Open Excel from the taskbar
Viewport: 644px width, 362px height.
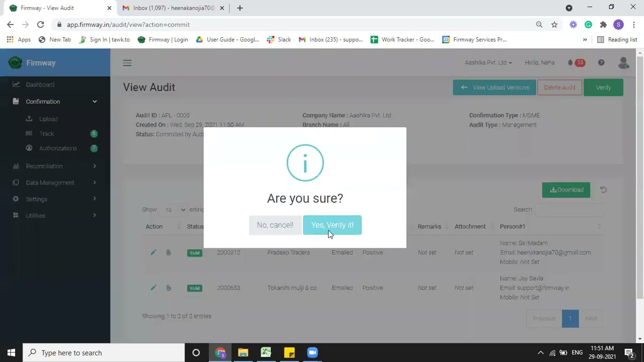click(x=266, y=352)
